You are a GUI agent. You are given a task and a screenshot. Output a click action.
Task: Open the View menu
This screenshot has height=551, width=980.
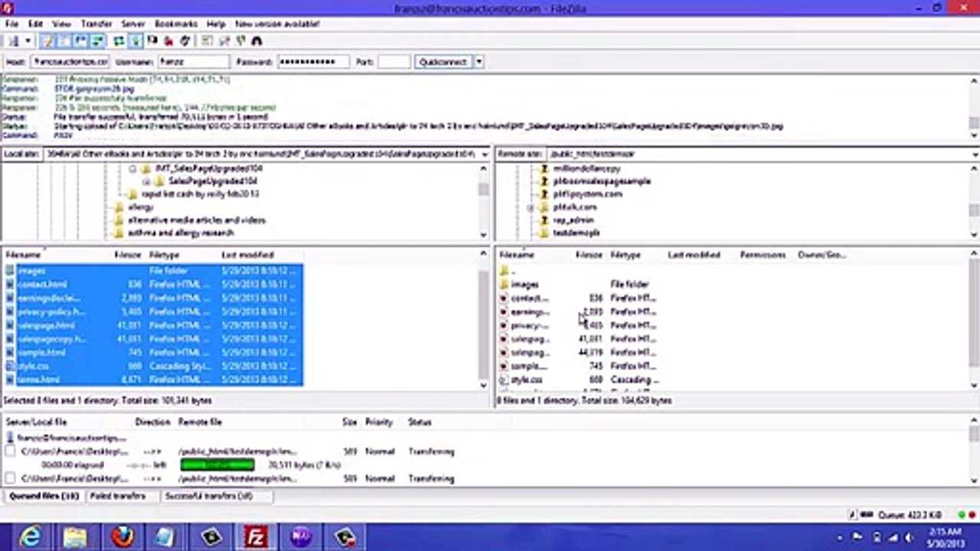[x=61, y=24]
